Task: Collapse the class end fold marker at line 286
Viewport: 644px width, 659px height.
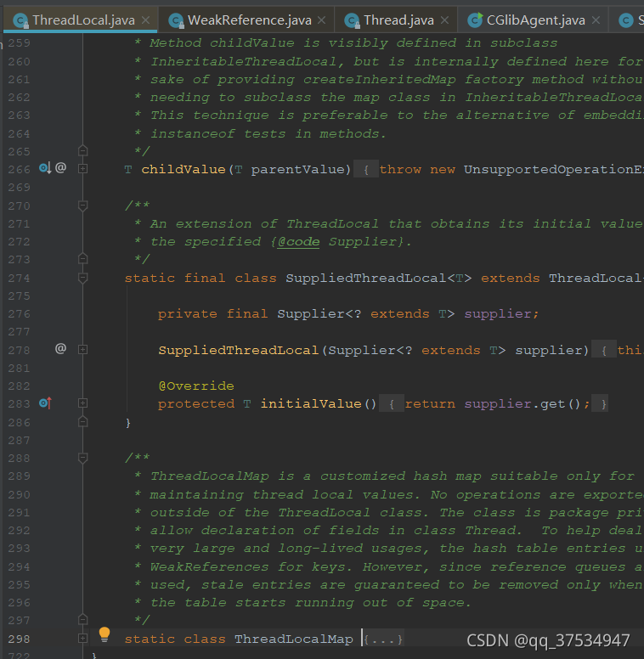Action: click(82, 421)
